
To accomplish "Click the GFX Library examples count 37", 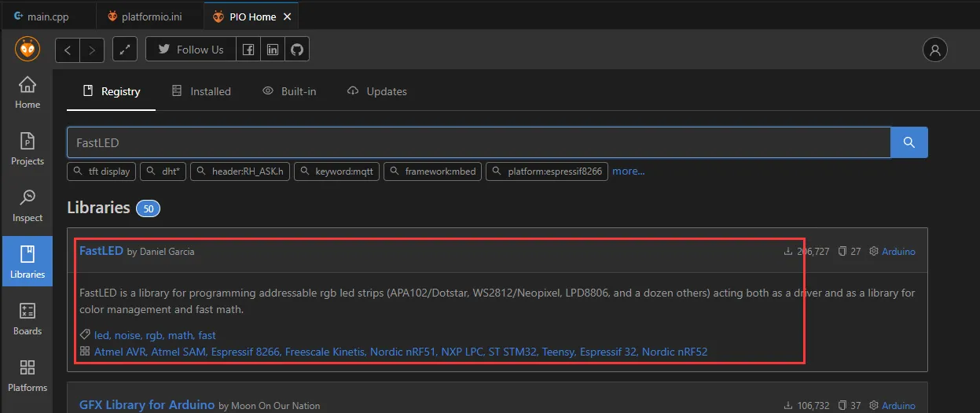I will click(850, 406).
